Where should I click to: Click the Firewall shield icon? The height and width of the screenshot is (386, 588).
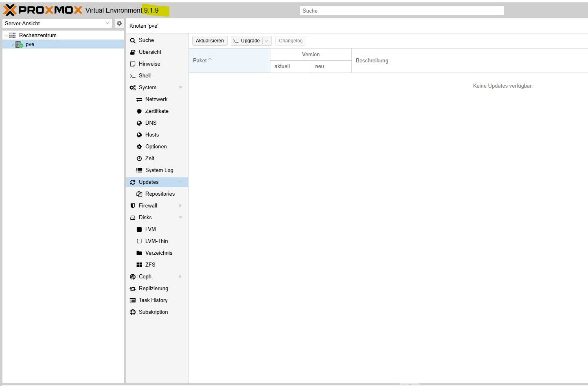[x=133, y=206]
